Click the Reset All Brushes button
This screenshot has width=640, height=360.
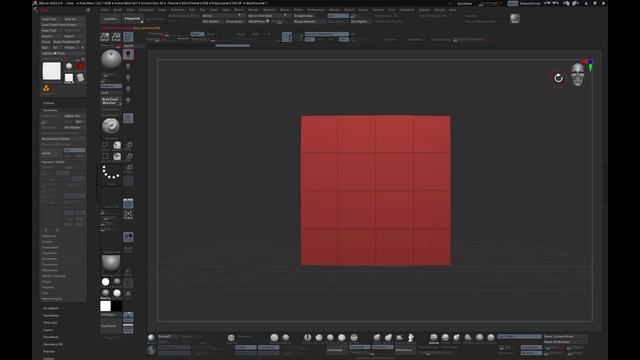point(565,342)
